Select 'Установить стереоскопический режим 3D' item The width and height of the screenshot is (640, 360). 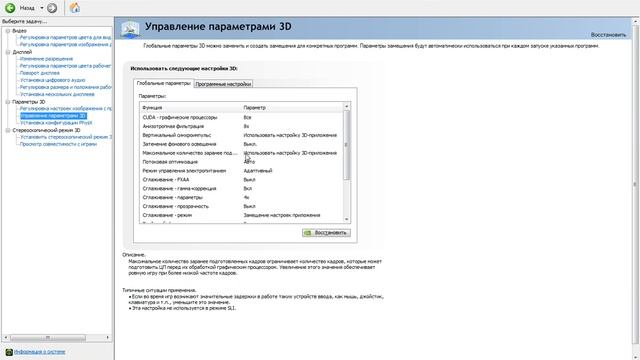pos(65,137)
